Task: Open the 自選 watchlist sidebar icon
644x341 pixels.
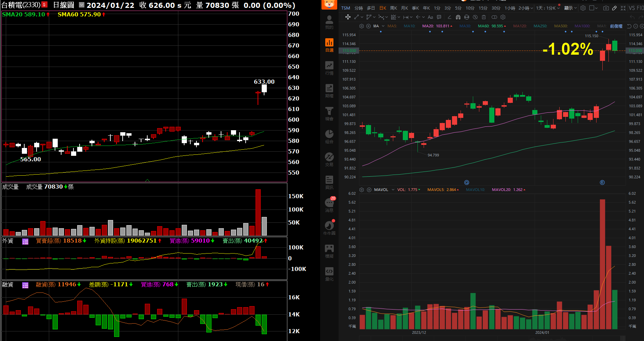Action: tap(329, 45)
